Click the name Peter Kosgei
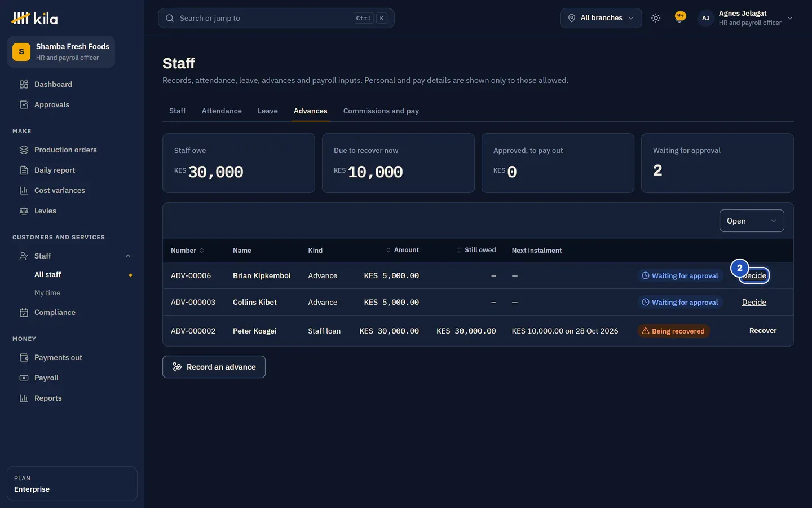The height and width of the screenshot is (508, 812). coord(254,331)
